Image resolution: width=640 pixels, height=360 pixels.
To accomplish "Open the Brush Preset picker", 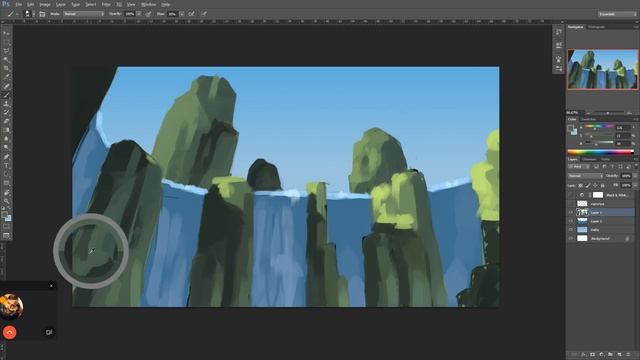I will [28, 13].
